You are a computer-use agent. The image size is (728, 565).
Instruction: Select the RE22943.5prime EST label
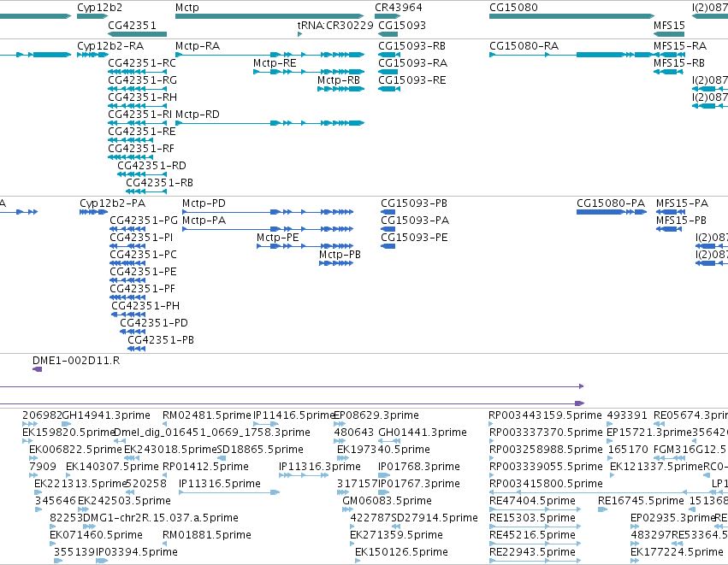(x=532, y=552)
